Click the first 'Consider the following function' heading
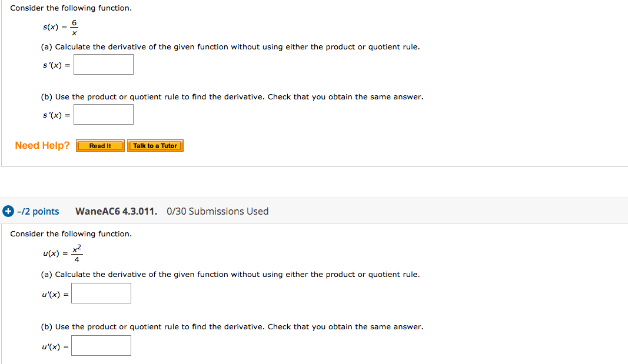 click(x=71, y=8)
